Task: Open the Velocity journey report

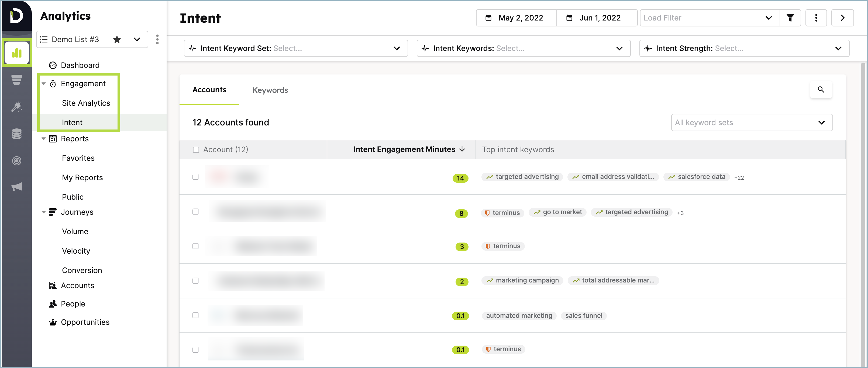Action: tap(76, 251)
